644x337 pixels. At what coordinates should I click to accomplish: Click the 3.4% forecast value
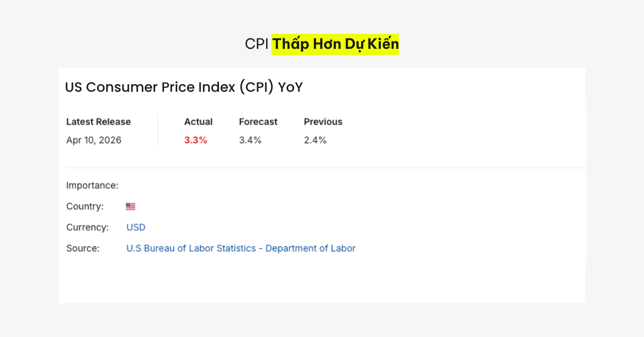[x=250, y=141]
